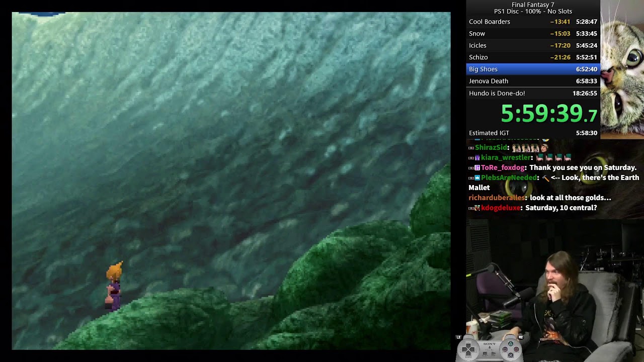Click the D-pad on controller overlay
644x362 pixels.
[468, 349]
